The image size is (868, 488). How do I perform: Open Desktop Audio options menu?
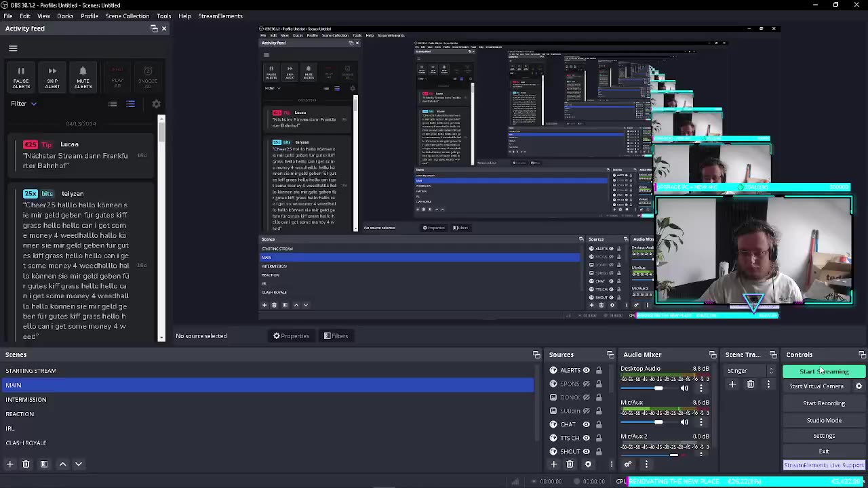pyautogui.click(x=701, y=388)
